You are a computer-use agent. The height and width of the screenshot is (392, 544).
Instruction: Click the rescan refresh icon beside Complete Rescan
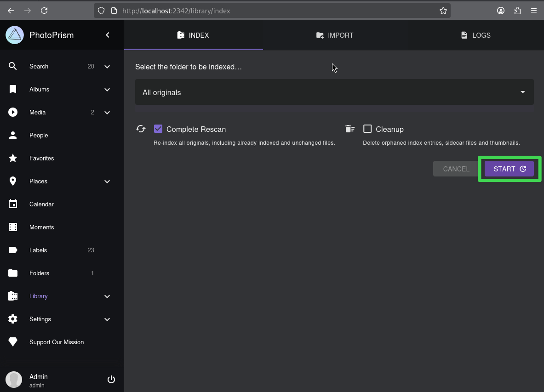(x=141, y=129)
